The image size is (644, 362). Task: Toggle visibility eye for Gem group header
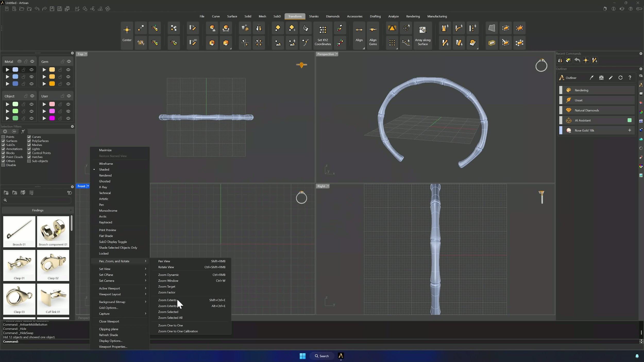[x=69, y=62]
